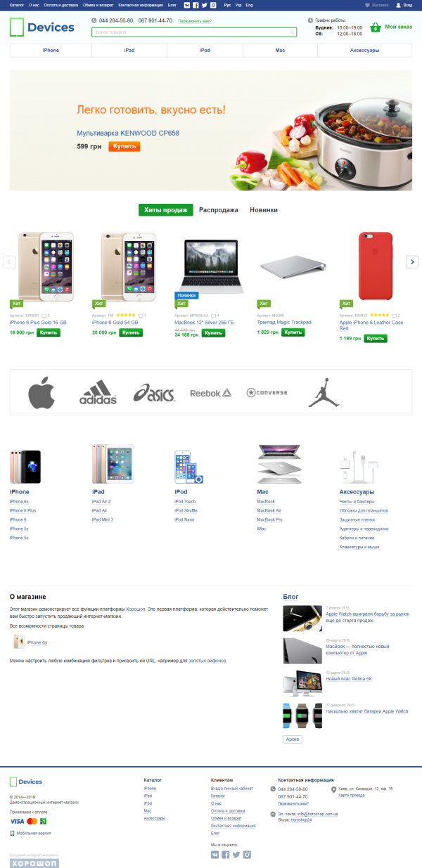Go to the next product in the carousel
This screenshot has width=422, height=868.
[412, 261]
